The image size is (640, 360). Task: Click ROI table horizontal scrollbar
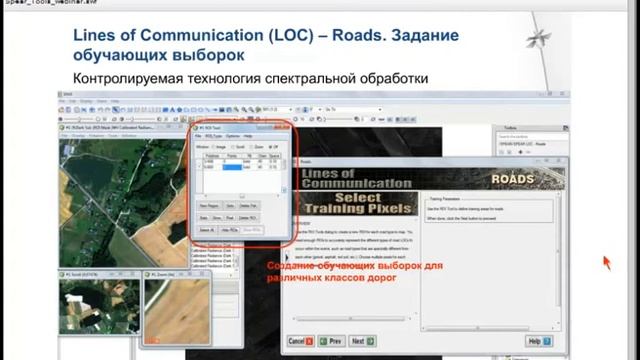(242, 196)
